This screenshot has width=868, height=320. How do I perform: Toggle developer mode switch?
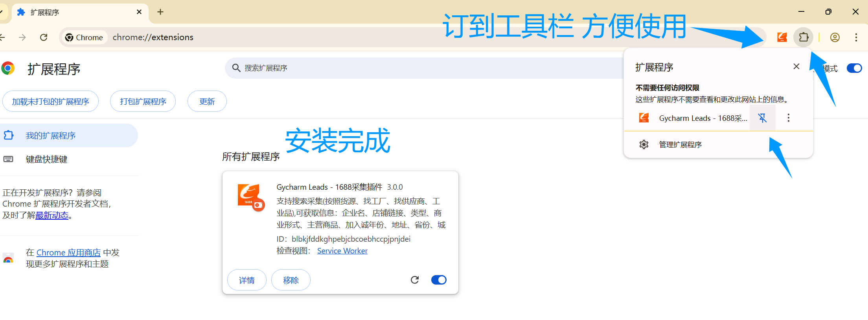pyautogui.click(x=854, y=68)
